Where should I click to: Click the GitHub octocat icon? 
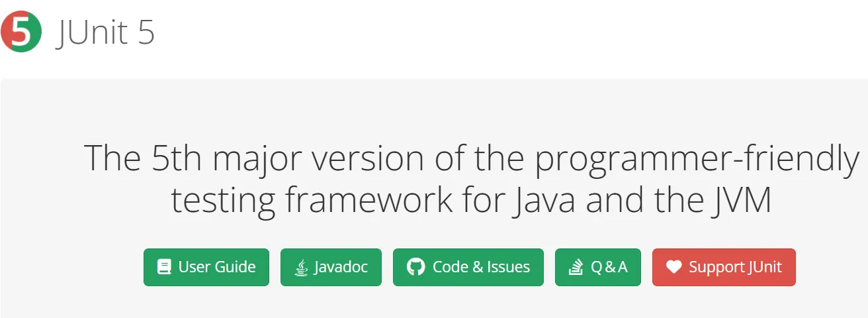pyautogui.click(x=415, y=267)
